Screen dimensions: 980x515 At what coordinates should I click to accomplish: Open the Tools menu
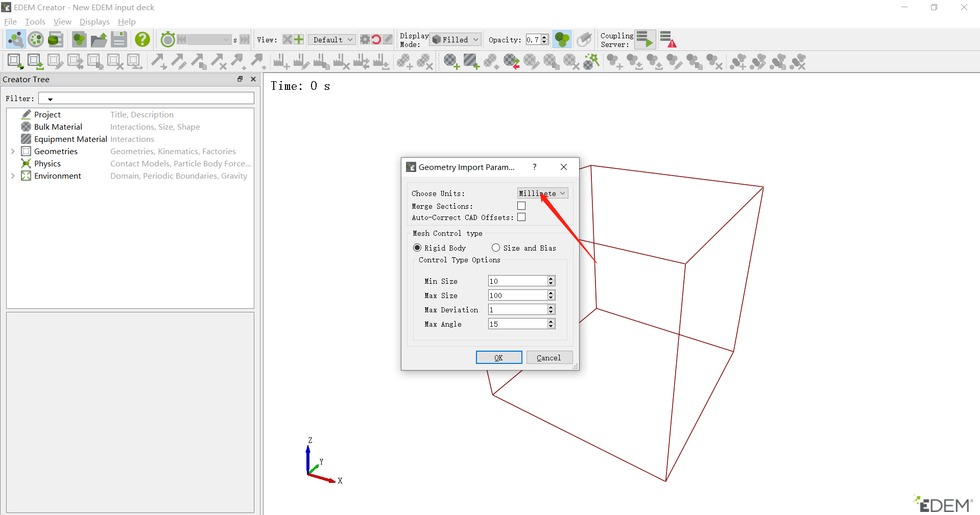click(x=35, y=21)
